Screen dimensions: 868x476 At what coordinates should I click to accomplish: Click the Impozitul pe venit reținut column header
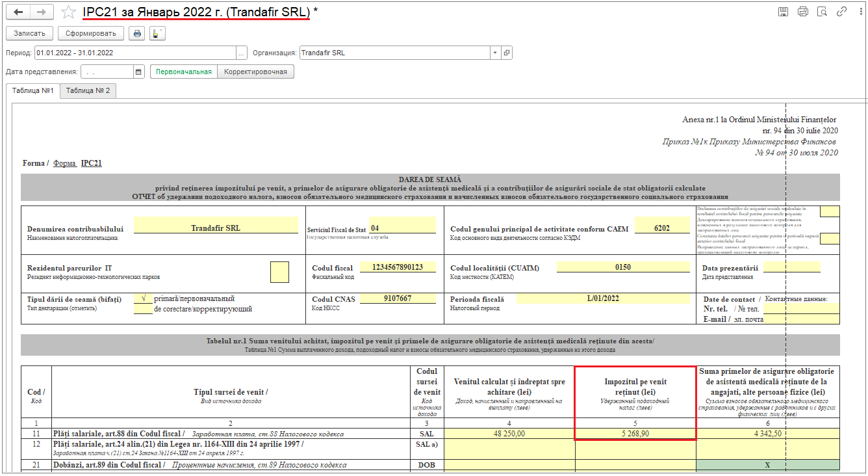(635, 391)
